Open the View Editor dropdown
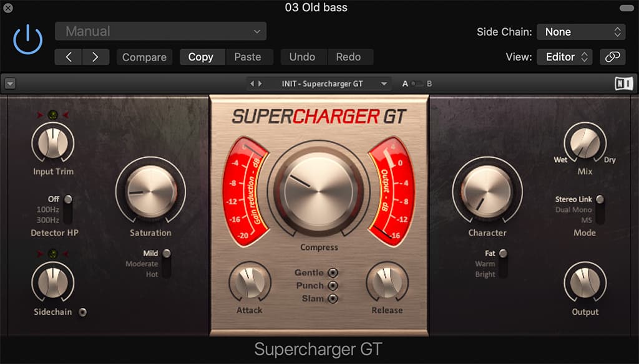 pos(564,57)
